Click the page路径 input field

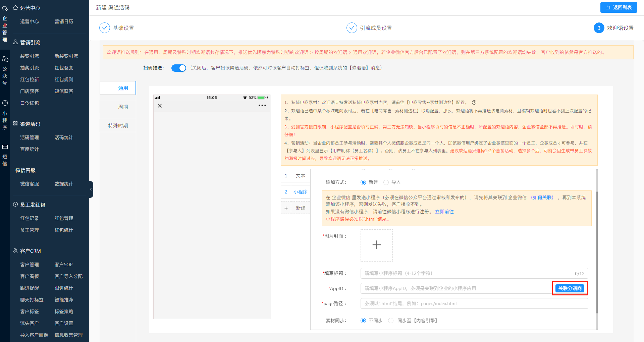tap(474, 303)
